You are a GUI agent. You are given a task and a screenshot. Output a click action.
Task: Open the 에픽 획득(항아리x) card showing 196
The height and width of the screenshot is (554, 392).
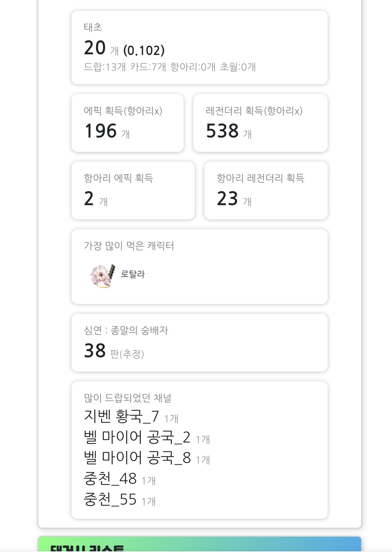click(127, 123)
